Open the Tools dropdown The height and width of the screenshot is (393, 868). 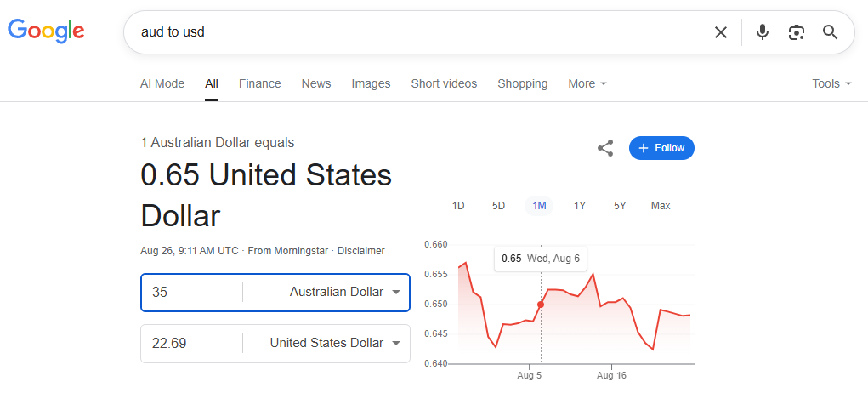click(831, 83)
